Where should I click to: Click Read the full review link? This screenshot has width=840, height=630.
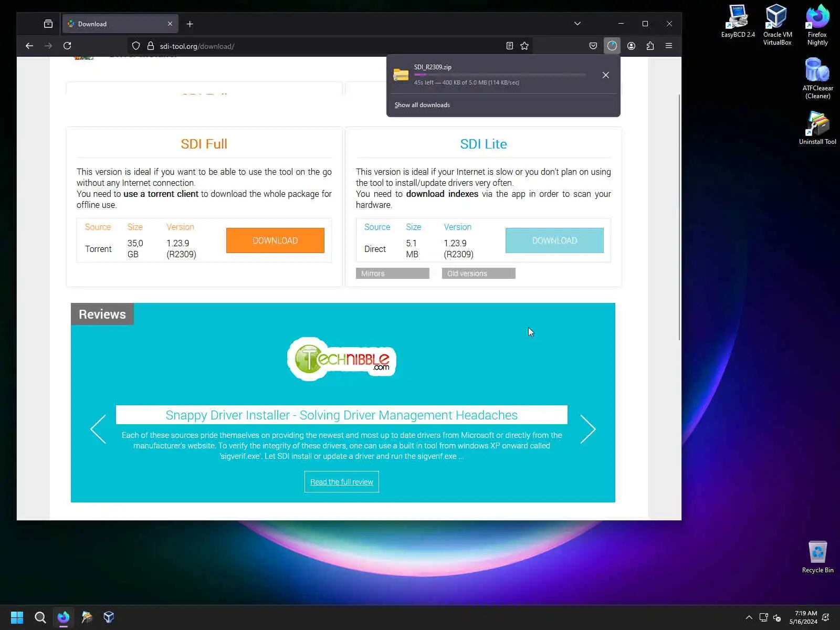[x=342, y=482]
